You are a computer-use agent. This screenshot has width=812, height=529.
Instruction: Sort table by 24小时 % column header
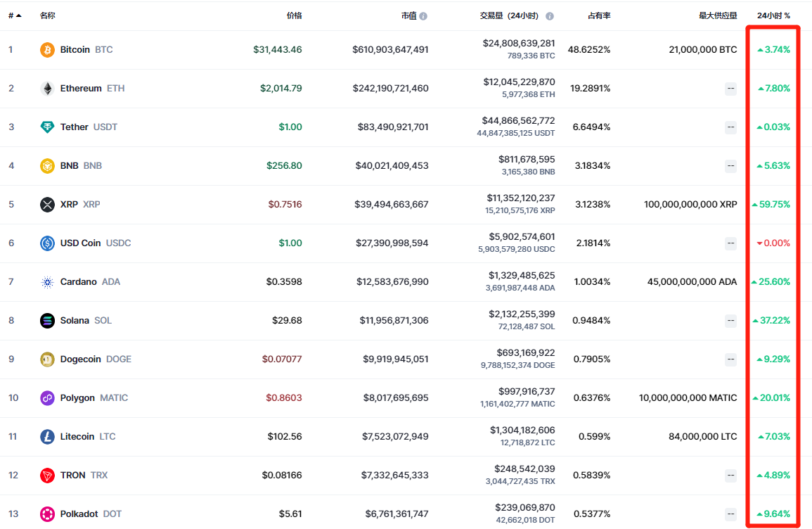(x=773, y=15)
